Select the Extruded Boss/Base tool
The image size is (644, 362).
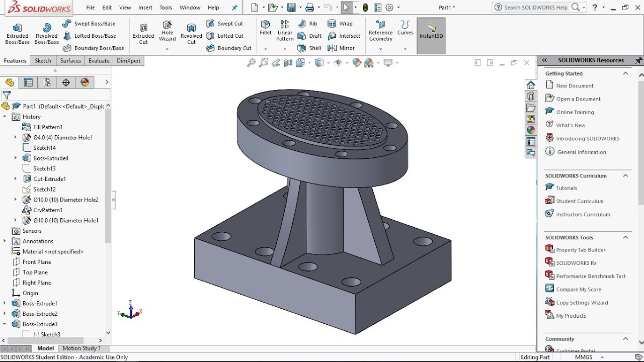pyautogui.click(x=18, y=34)
